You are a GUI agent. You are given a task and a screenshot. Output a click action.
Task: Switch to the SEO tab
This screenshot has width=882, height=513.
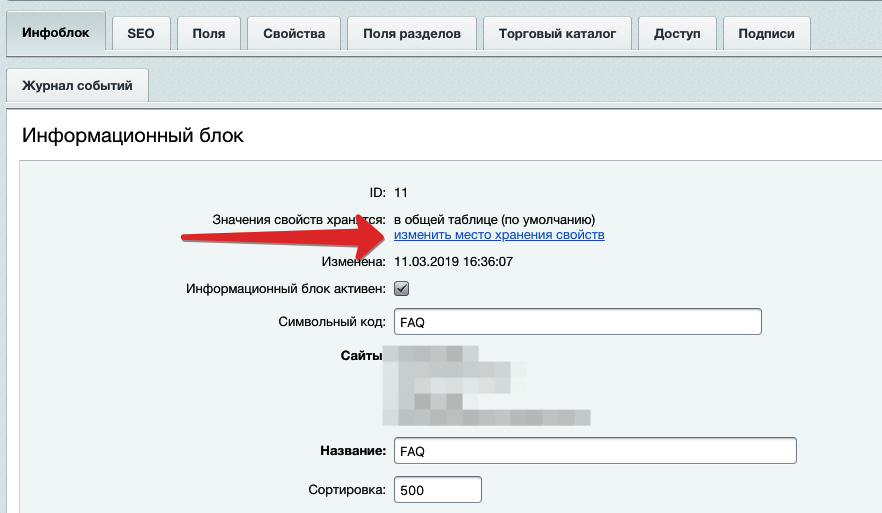(x=141, y=34)
